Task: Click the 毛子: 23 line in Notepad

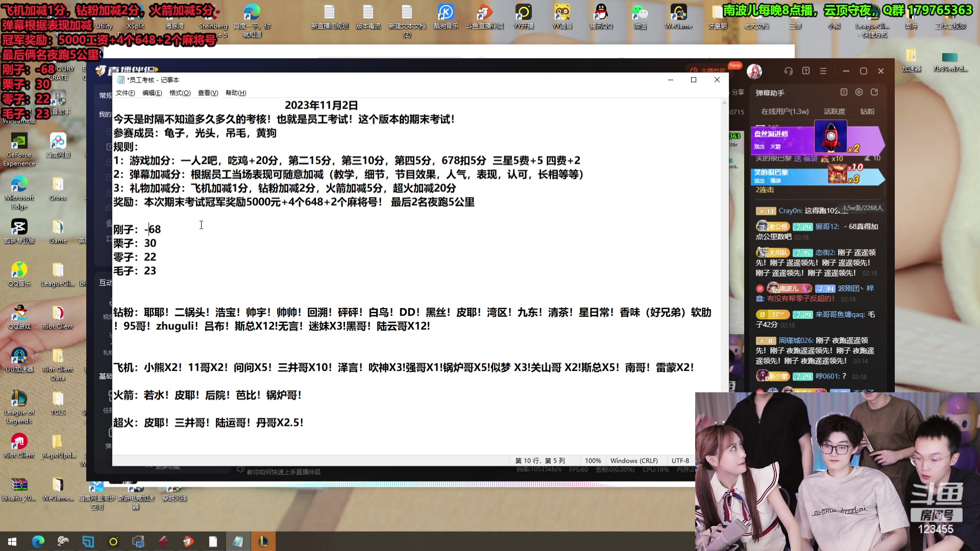Action: click(x=135, y=271)
